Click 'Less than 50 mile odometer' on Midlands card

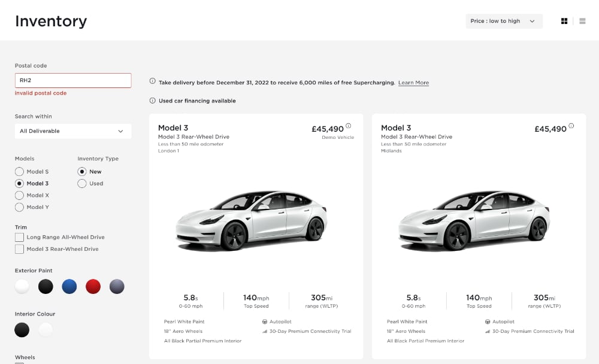tap(413, 144)
